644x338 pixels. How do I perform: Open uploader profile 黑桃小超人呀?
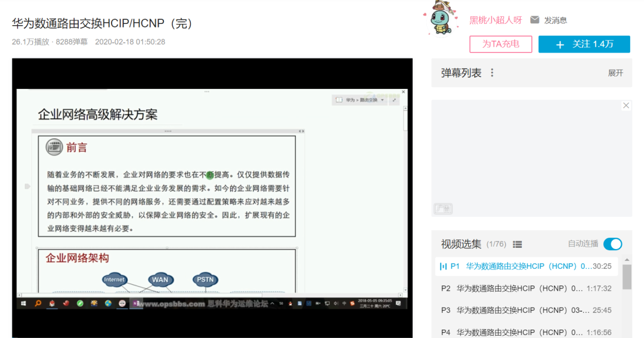point(496,20)
